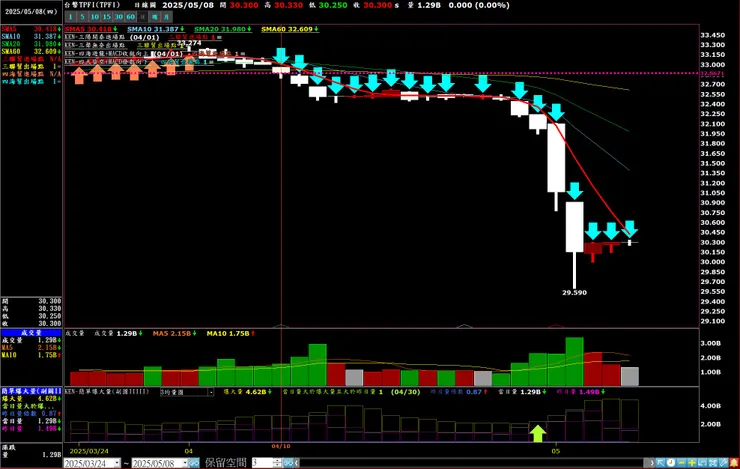Viewport: 740px width, 469px height.
Task: Click the tallest green volume bar
Action: 574,361
